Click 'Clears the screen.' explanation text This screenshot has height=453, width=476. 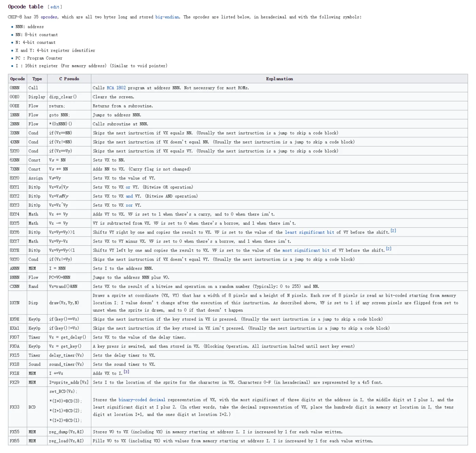point(114,97)
